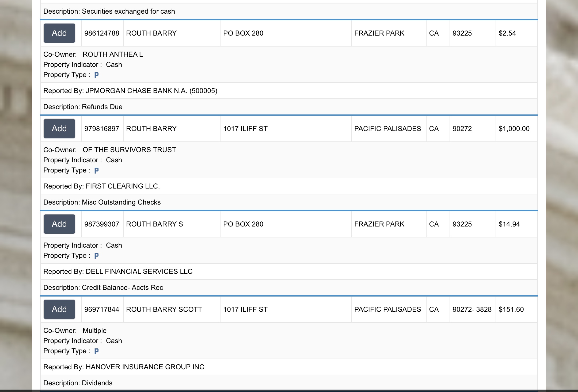578x392 pixels.
Task: Open Property Type P icon for JPMorgan record
Action: [x=97, y=75]
